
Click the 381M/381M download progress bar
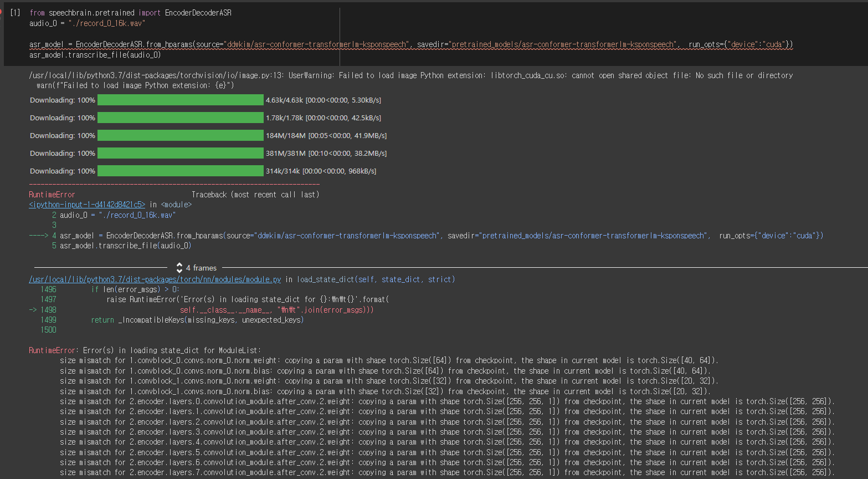(180, 152)
